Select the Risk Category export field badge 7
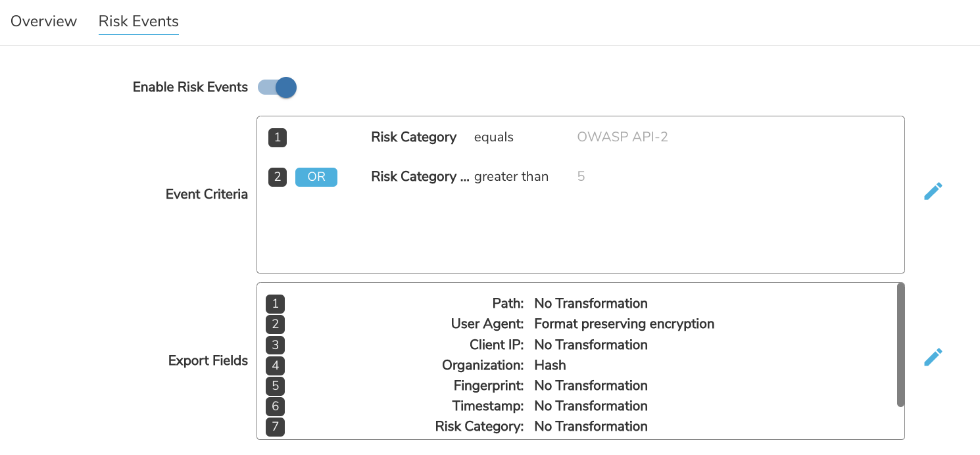 click(x=275, y=426)
